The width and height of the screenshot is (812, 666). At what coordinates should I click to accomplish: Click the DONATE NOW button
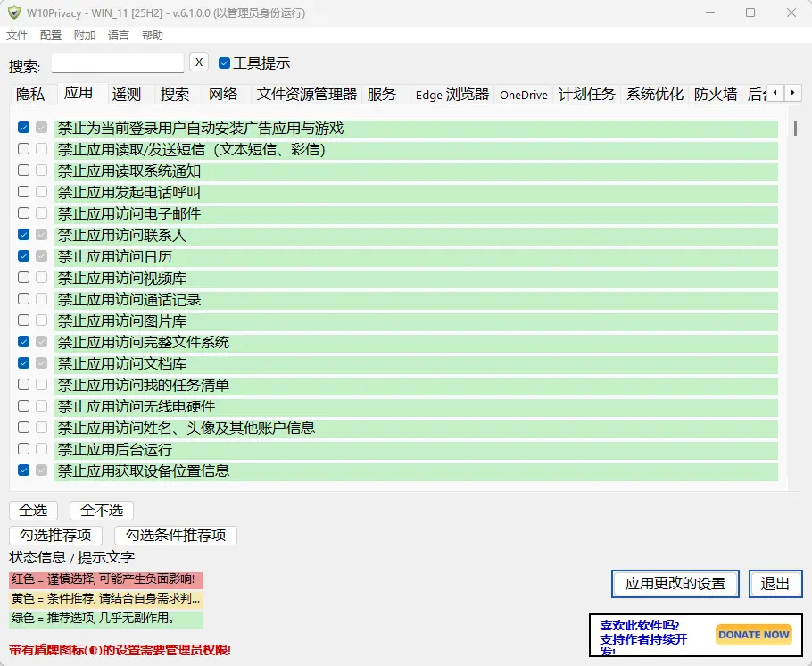(753, 635)
